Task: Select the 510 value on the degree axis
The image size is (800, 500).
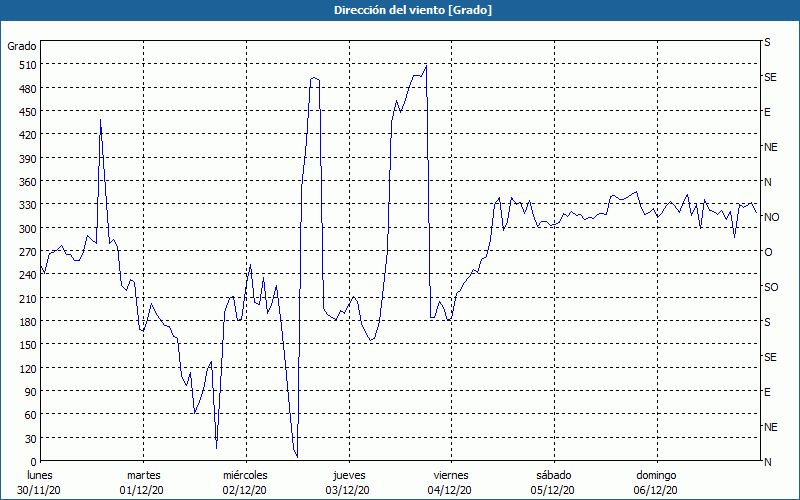Action: (x=27, y=65)
